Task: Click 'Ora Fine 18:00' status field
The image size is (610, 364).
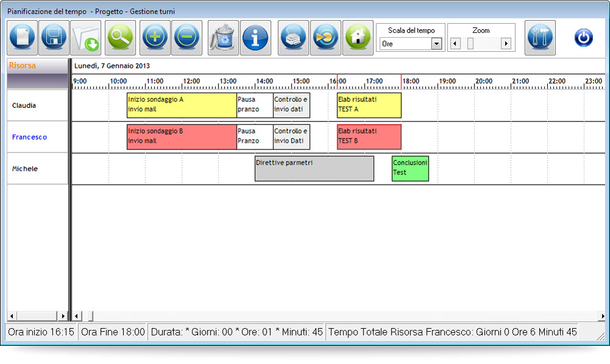Action: point(113,332)
